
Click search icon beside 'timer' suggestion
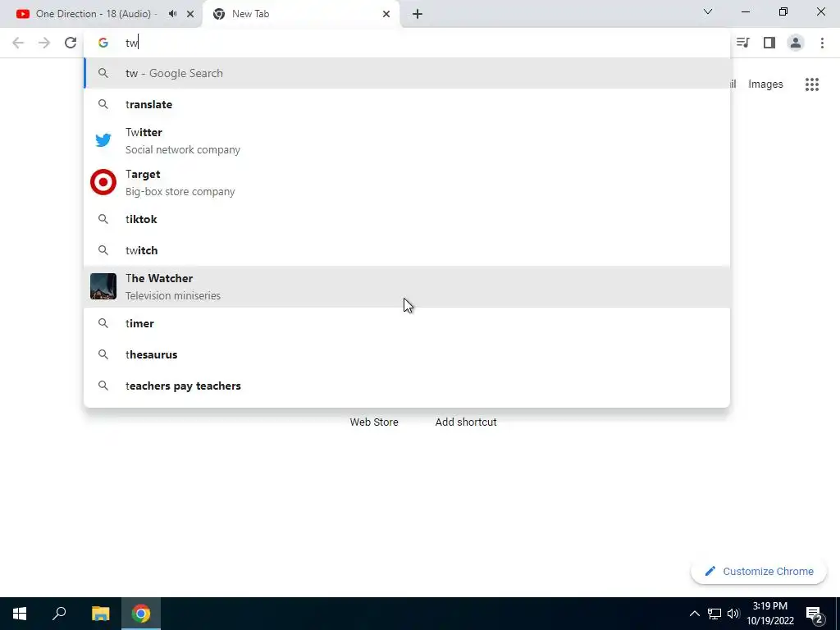pyautogui.click(x=103, y=323)
